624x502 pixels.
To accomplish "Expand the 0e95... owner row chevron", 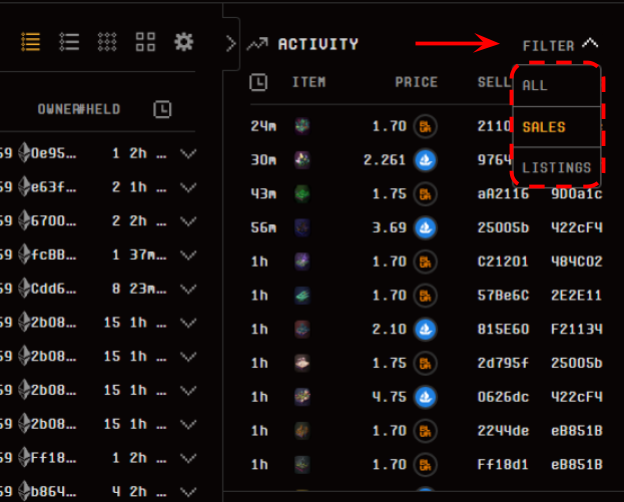I will coord(188,154).
